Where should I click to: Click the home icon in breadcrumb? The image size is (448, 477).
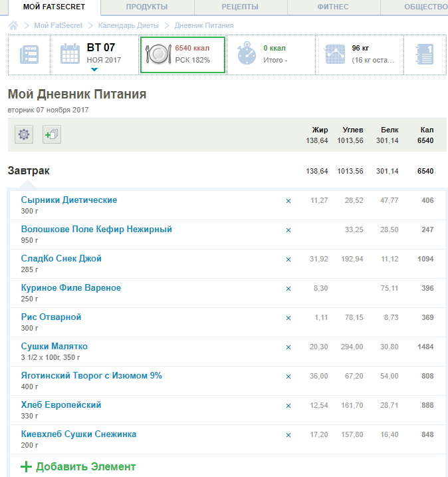pos(13,25)
